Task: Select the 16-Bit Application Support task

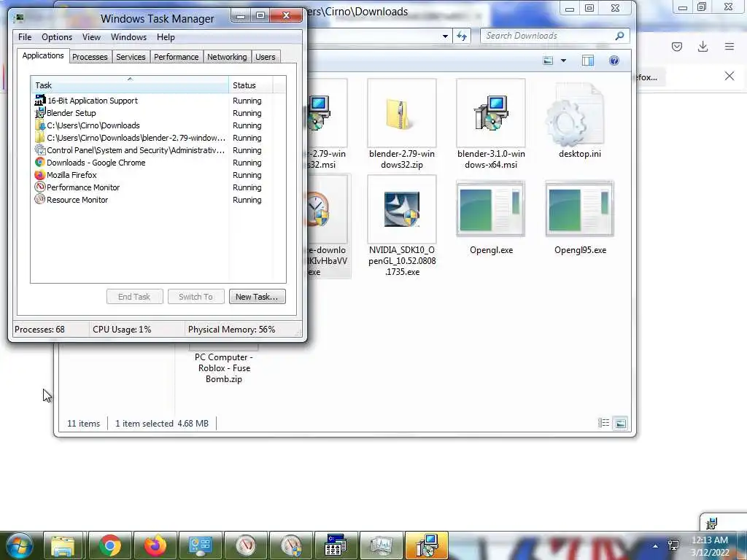Action: [x=147, y=101]
